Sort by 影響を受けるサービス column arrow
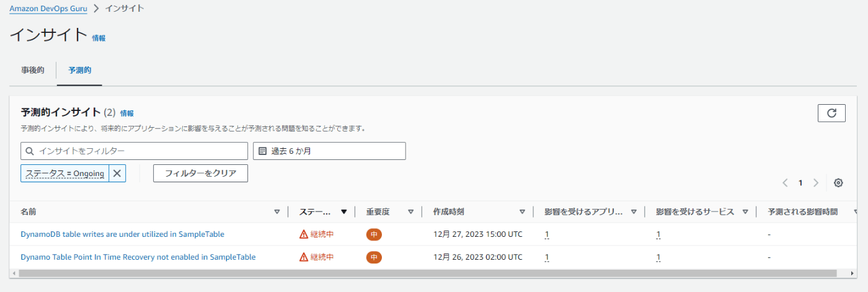This screenshot has width=868, height=292. pyautogui.click(x=745, y=212)
